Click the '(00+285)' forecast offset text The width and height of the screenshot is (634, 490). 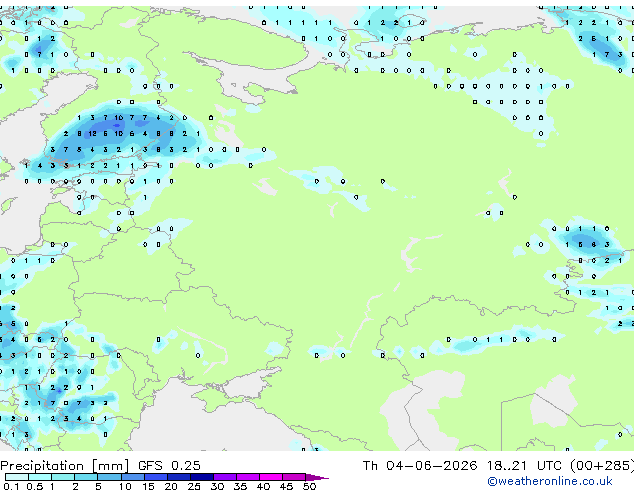point(602,466)
